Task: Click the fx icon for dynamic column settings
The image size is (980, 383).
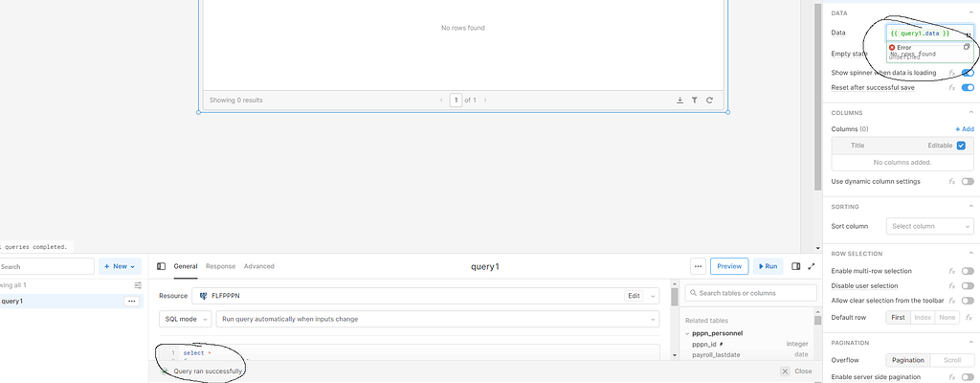Action: click(952, 182)
